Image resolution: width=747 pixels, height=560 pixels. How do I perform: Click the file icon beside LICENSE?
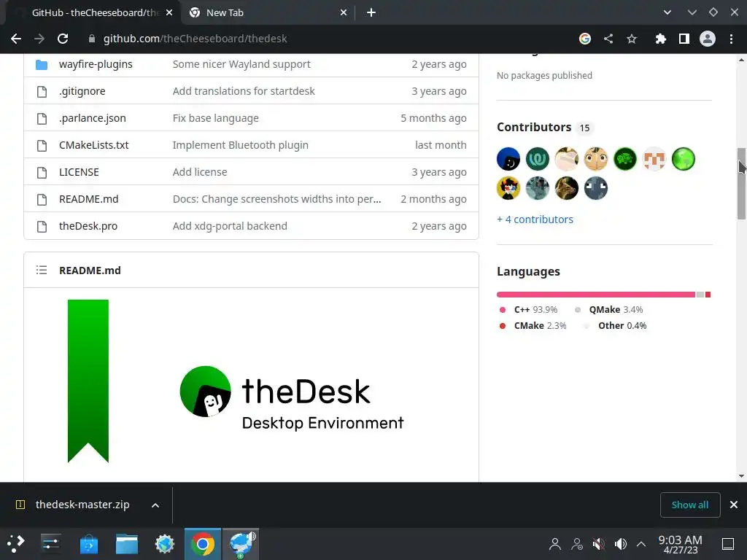pos(42,172)
